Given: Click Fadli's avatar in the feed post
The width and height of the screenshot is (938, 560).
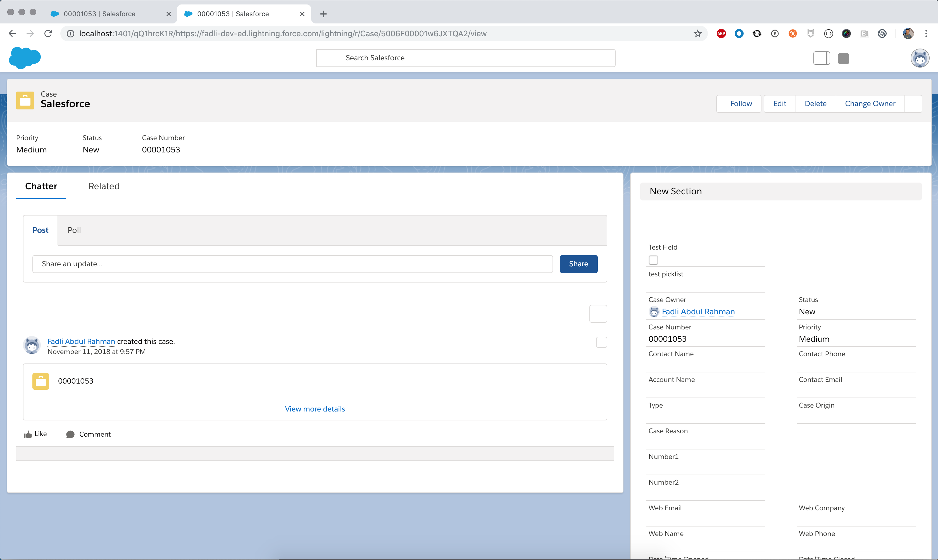Looking at the screenshot, I should pyautogui.click(x=32, y=345).
